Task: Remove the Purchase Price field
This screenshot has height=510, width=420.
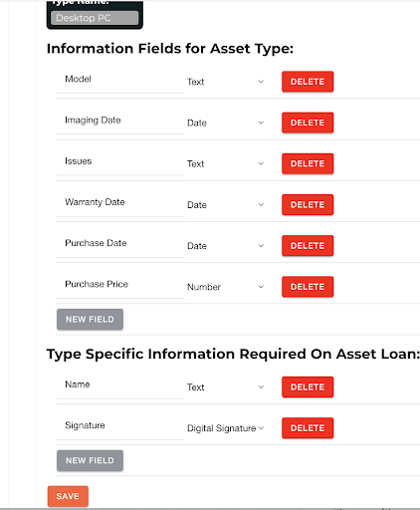Action: coord(308,287)
